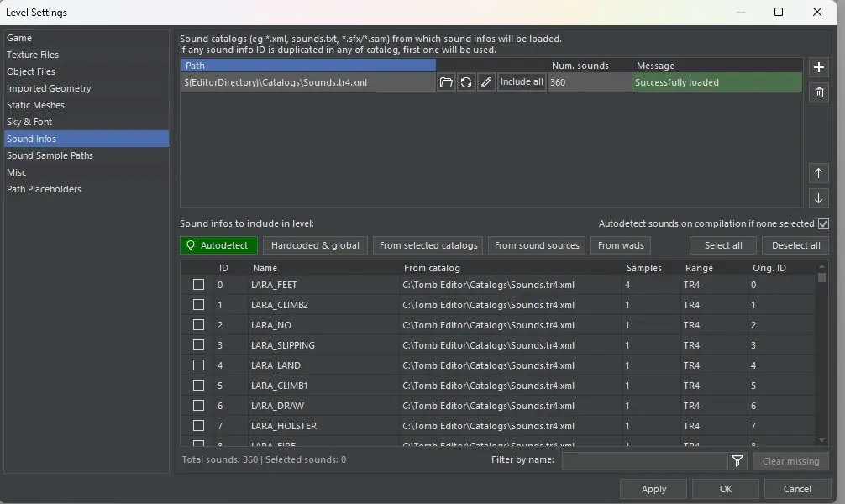Click the edit pencil icon for the catalog

point(486,82)
